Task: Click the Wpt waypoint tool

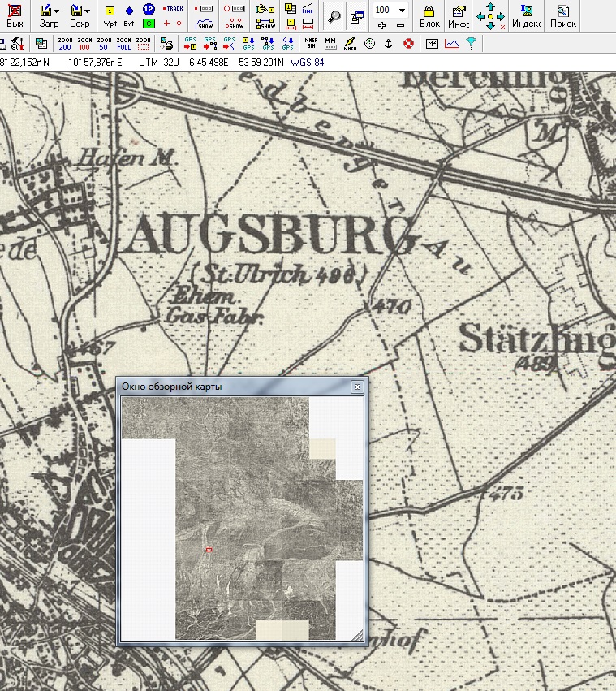Action: [x=110, y=15]
